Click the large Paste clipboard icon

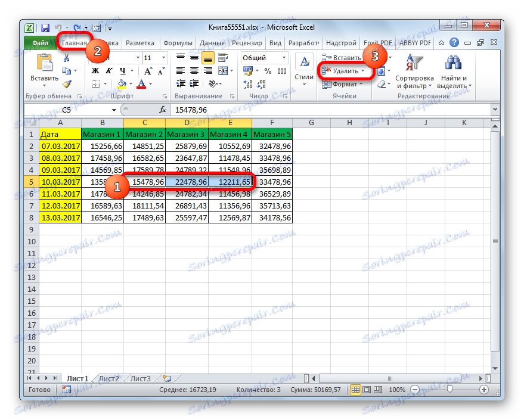tap(45, 63)
